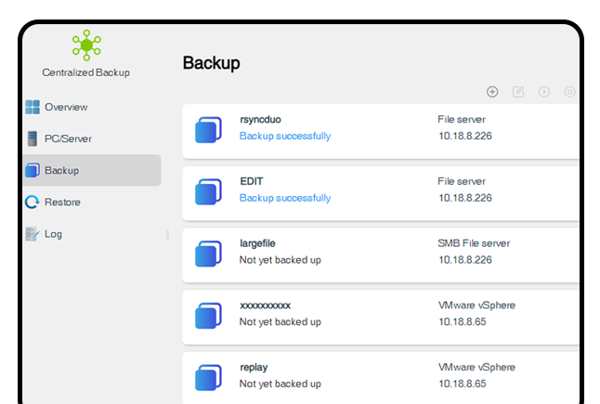Screen dimensions: 600x404
Task: Select the rsyncduo backup task
Action: 381,131
